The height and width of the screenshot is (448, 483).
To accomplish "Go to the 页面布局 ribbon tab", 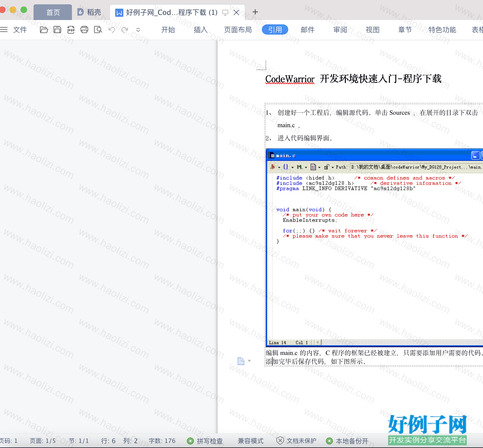I will click(x=238, y=30).
